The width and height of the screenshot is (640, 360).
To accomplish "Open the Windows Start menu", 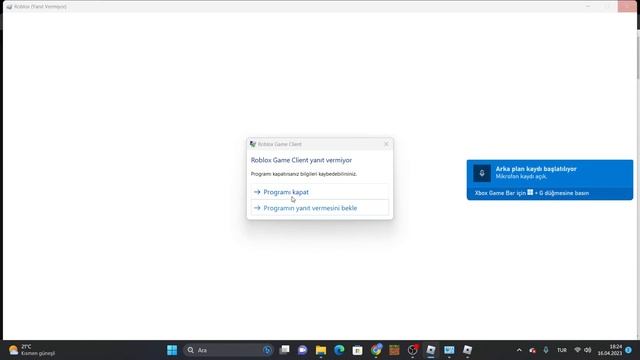I will pyautogui.click(x=172, y=350).
